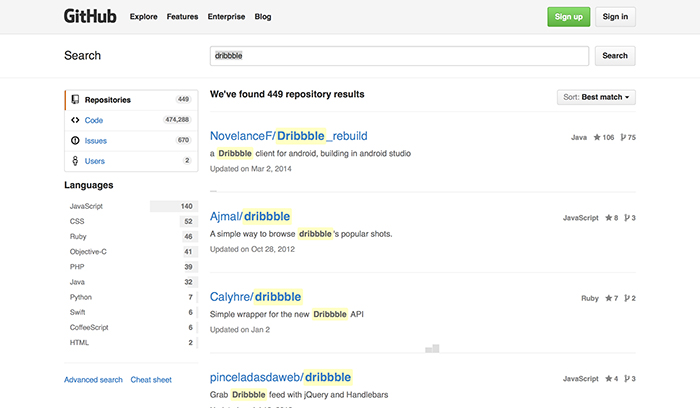Switch to Users search results

[131, 161]
